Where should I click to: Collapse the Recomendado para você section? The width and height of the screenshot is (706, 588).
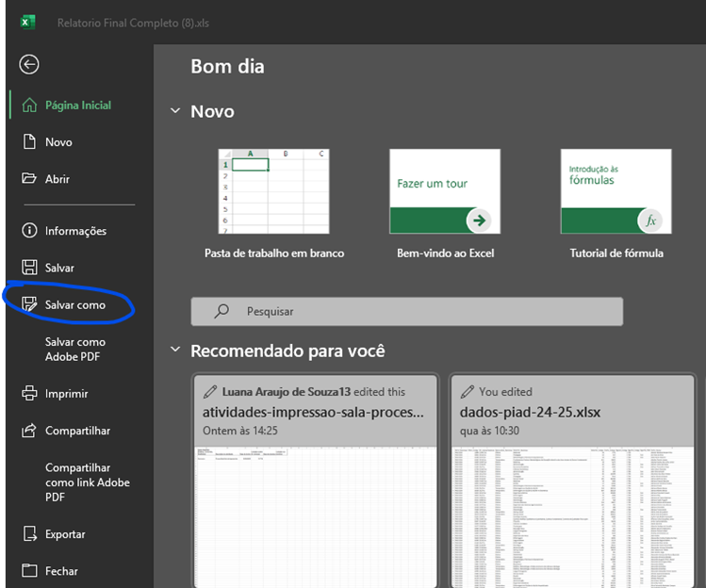pyautogui.click(x=175, y=351)
